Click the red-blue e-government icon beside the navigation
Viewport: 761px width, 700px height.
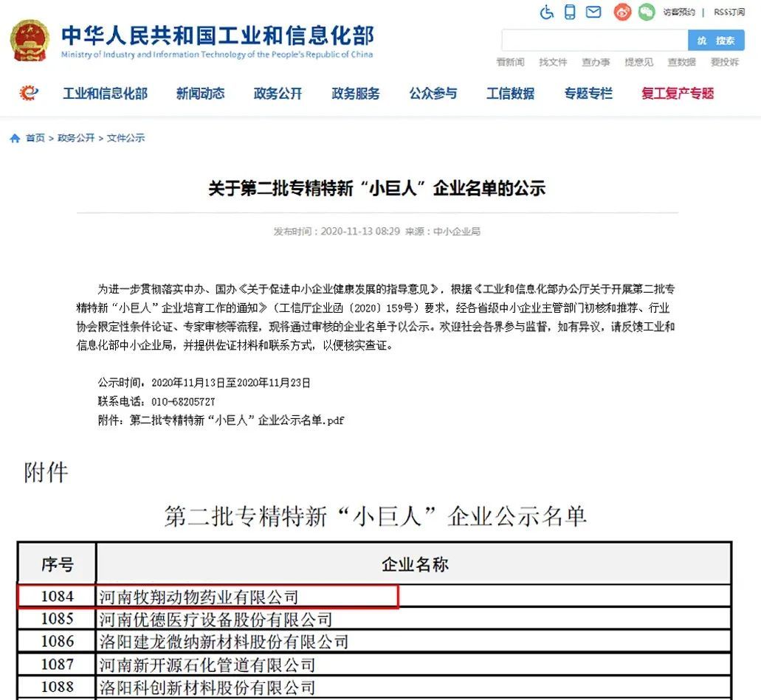pyautogui.click(x=29, y=92)
